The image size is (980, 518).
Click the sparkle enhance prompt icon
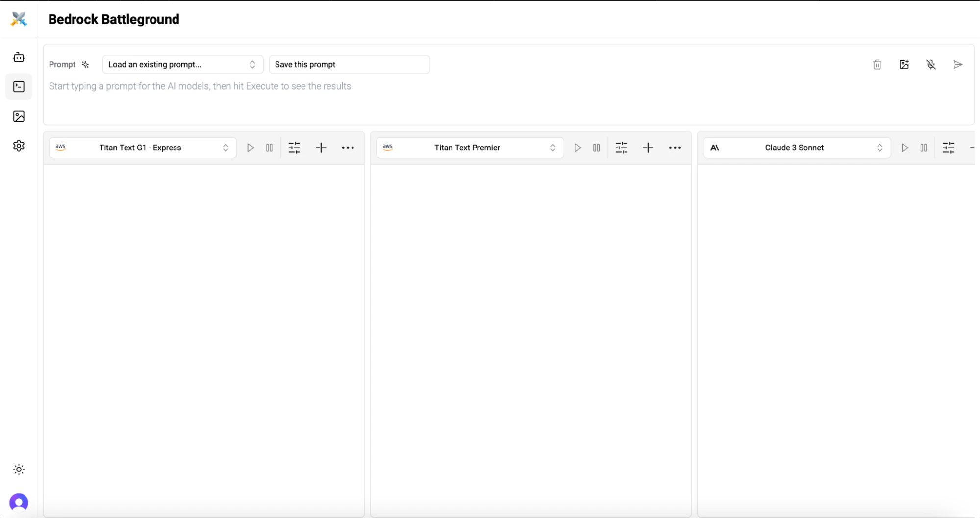(85, 64)
